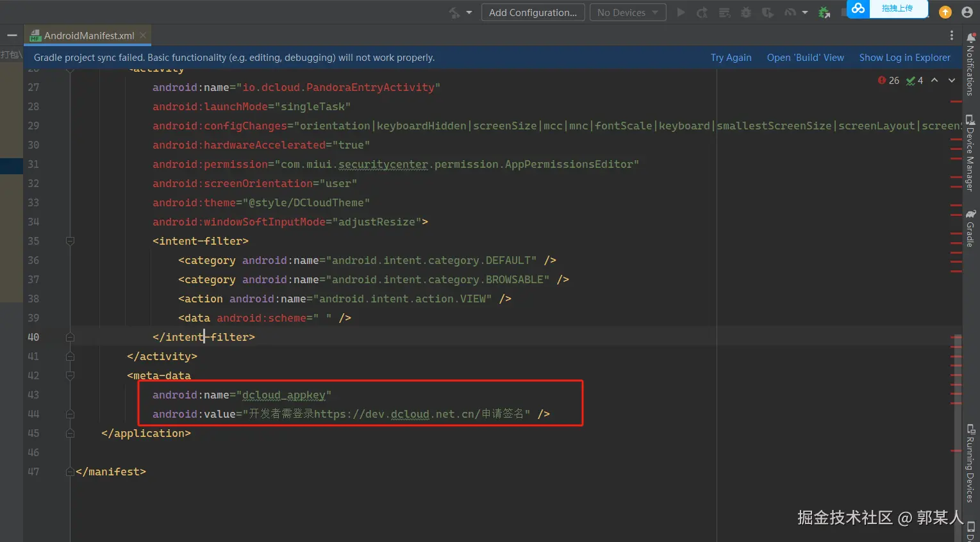
Task: Click the green Run play icon
Action: [681, 12]
